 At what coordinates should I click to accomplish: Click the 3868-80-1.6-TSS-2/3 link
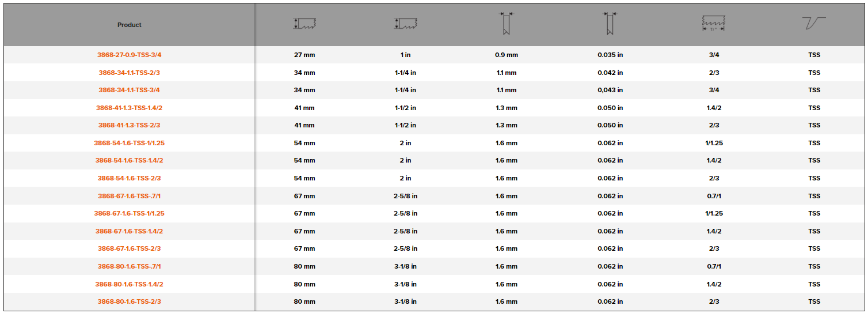pyautogui.click(x=130, y=302)
